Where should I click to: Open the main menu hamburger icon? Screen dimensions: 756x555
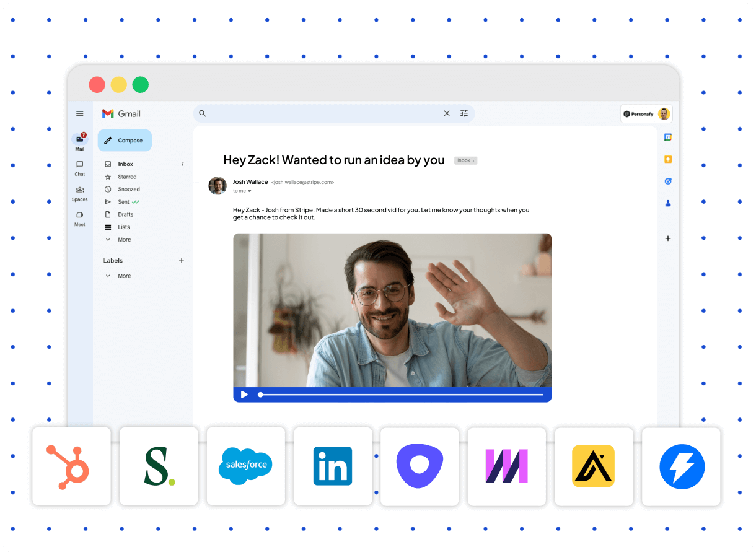(80, 114)
